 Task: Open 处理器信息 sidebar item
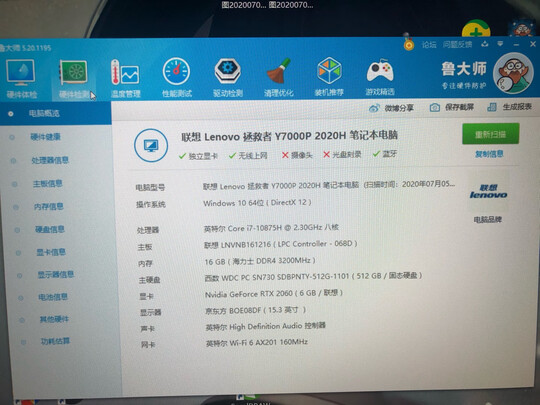(x=50, y=160)
